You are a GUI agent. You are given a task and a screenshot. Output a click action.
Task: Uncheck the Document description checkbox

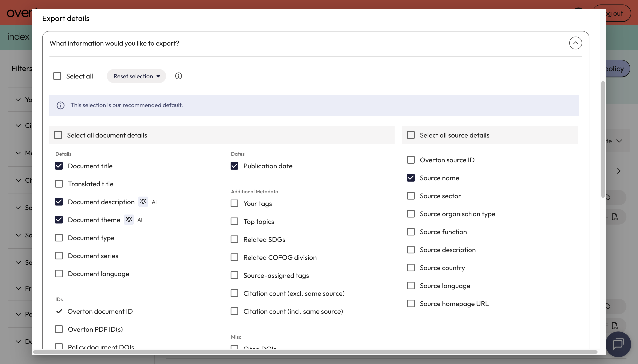click(x=59, y=202)
